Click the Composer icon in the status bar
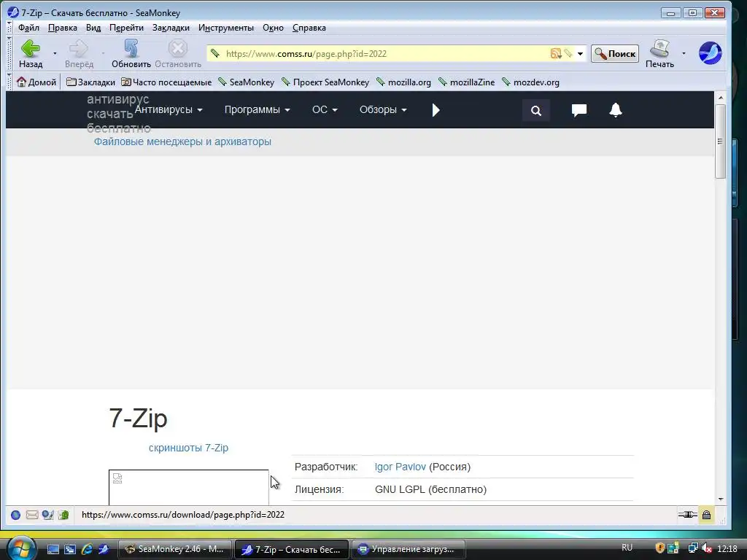Viewport: 747px width, 560px height. (x=47, y=515)
